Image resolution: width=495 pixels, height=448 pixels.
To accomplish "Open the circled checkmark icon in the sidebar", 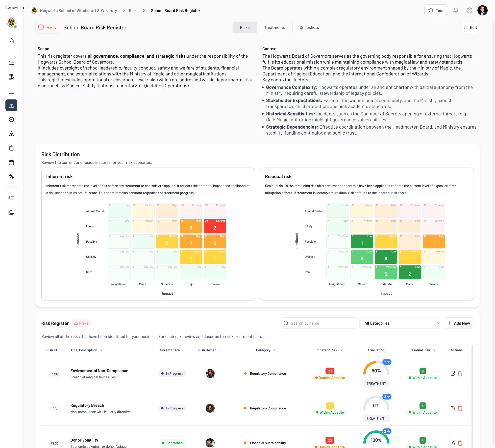I will click(11, 120).
